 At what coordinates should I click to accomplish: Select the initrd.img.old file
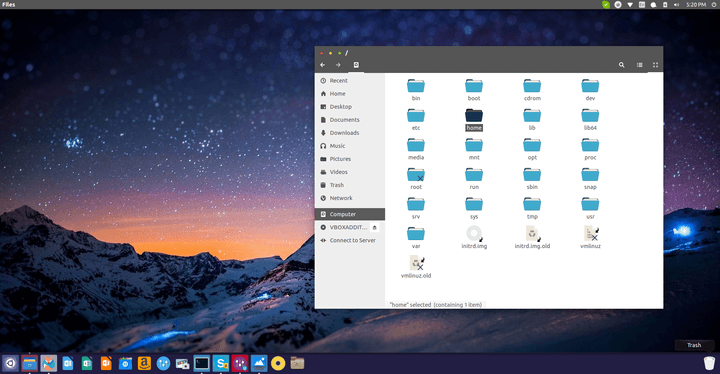pyautogui.click(x=532, y=238)
